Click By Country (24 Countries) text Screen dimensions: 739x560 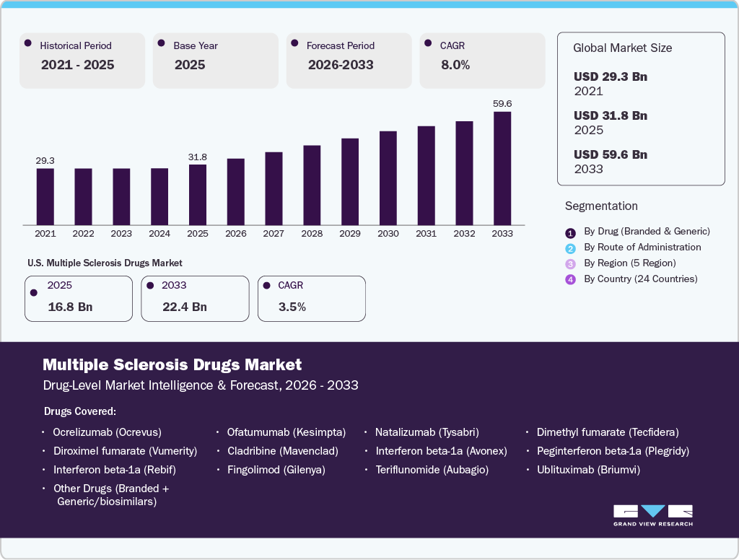(x=641, y=279)
